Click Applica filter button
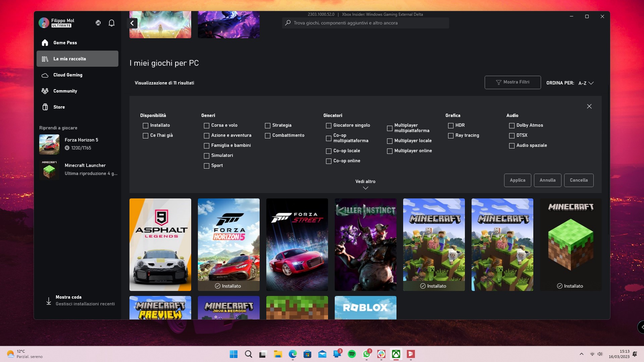This screenshot has height=362, width=644. pyautogui.click(x=518, y=180)
